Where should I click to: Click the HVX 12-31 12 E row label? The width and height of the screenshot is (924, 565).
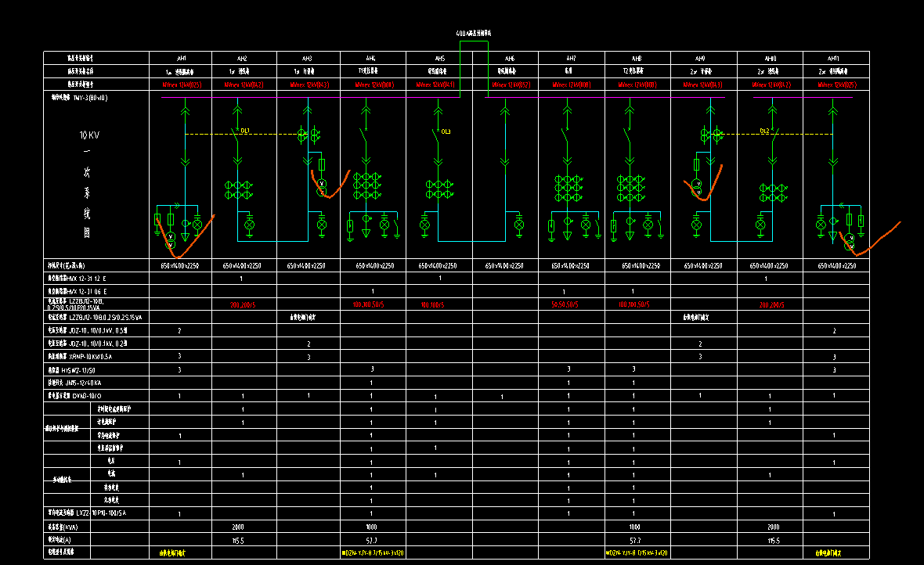click(78, 278)
